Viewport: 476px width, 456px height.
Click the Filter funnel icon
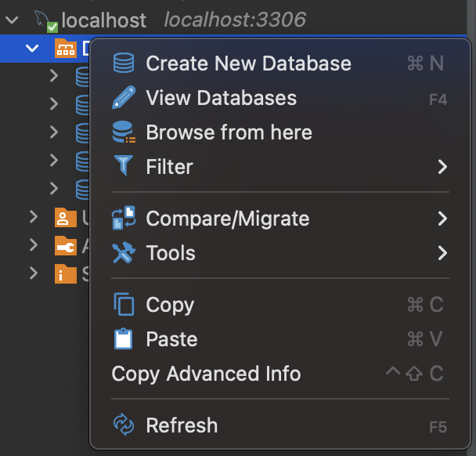coord(124,167)
